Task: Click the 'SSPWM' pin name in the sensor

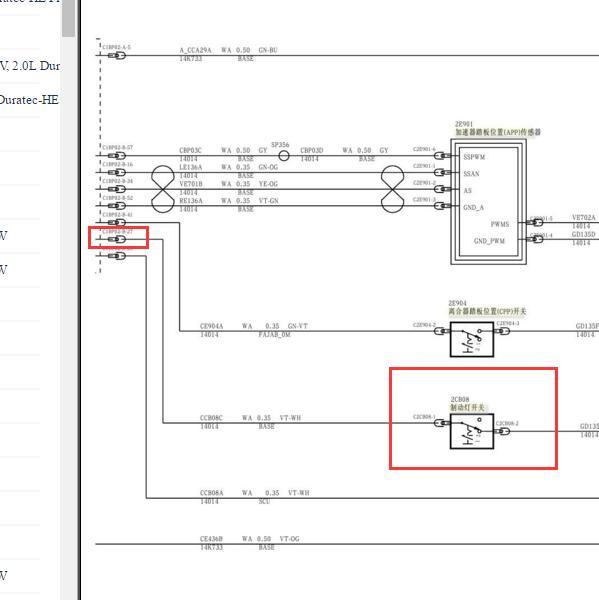Action: [x=474, y=157]
